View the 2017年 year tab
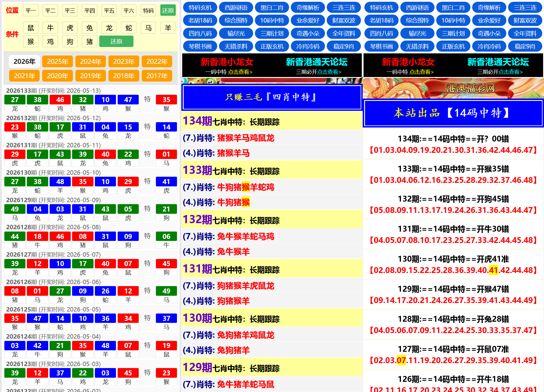 (x=157, y=76)
